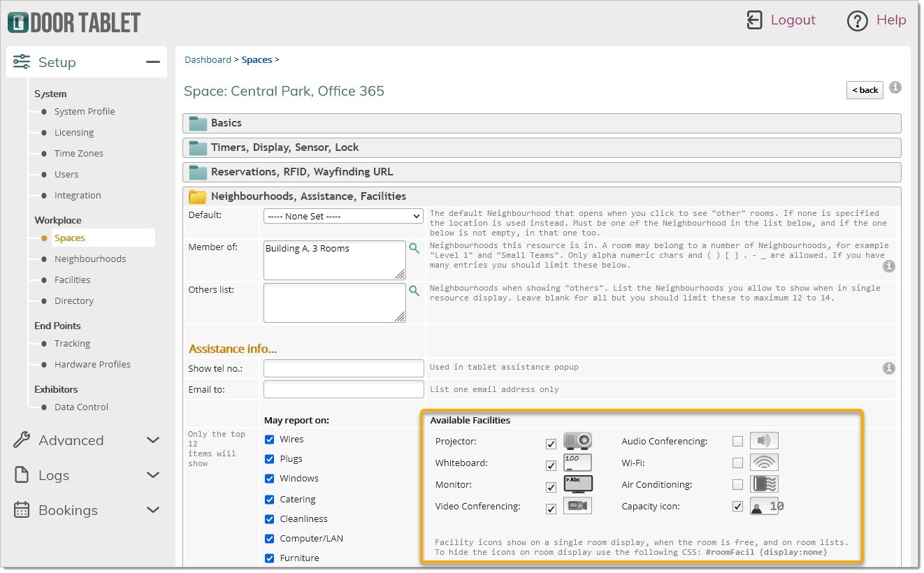Click the Whiteboard facility icon
Screen dimensions: 924x573
point(578,463)
